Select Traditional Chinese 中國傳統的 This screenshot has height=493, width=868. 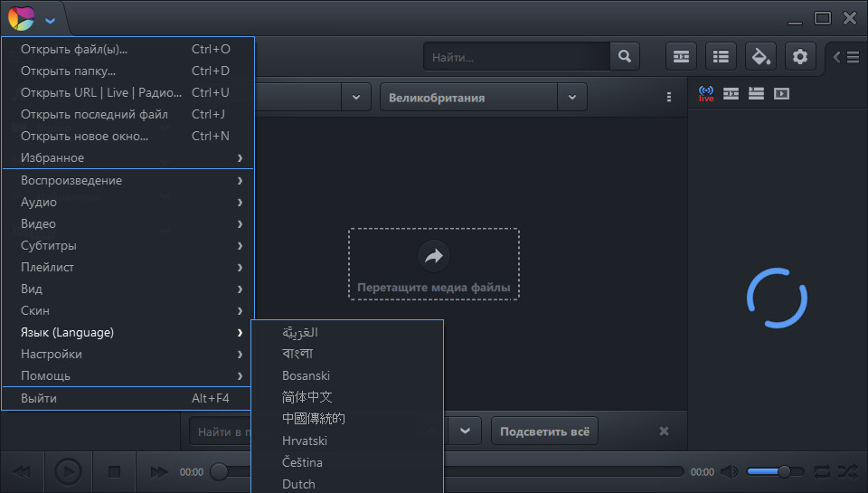[x=347, y=419]
